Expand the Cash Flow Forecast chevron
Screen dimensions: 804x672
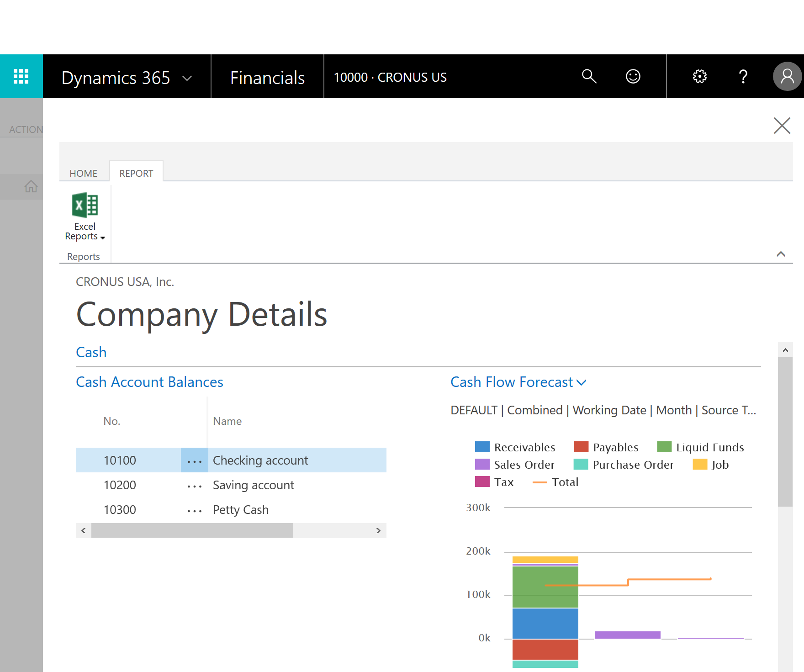[x=582, y=382]
